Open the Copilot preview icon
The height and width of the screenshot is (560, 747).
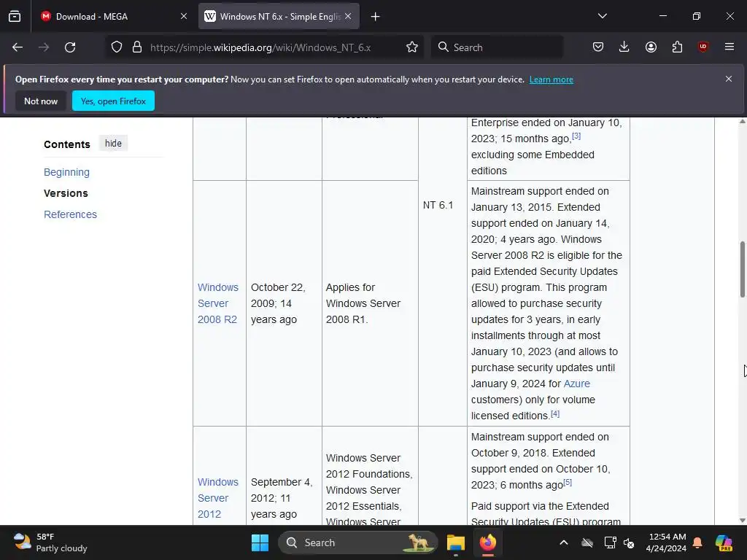[724, 542]
